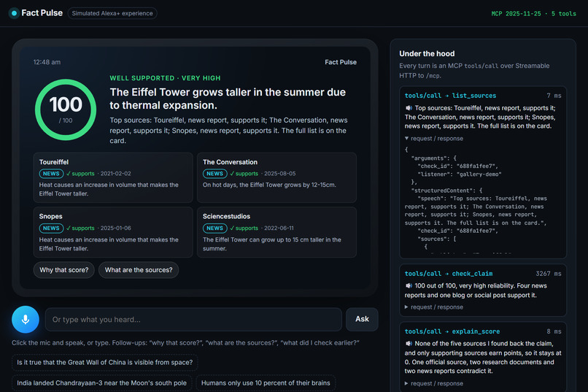Click the '"listener": "gallery-demo"' JSON line
588x392 pixels.
point(460,174)
